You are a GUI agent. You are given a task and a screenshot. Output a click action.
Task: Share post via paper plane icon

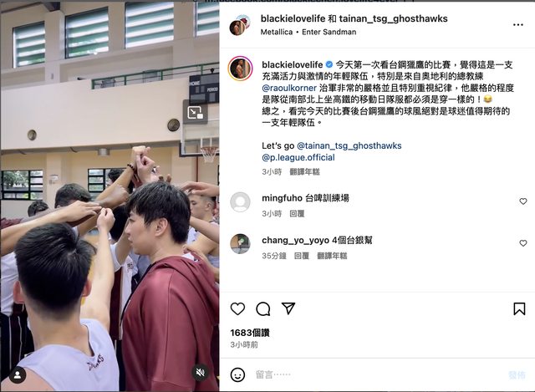pyautogui.click(x=288, y=308)
